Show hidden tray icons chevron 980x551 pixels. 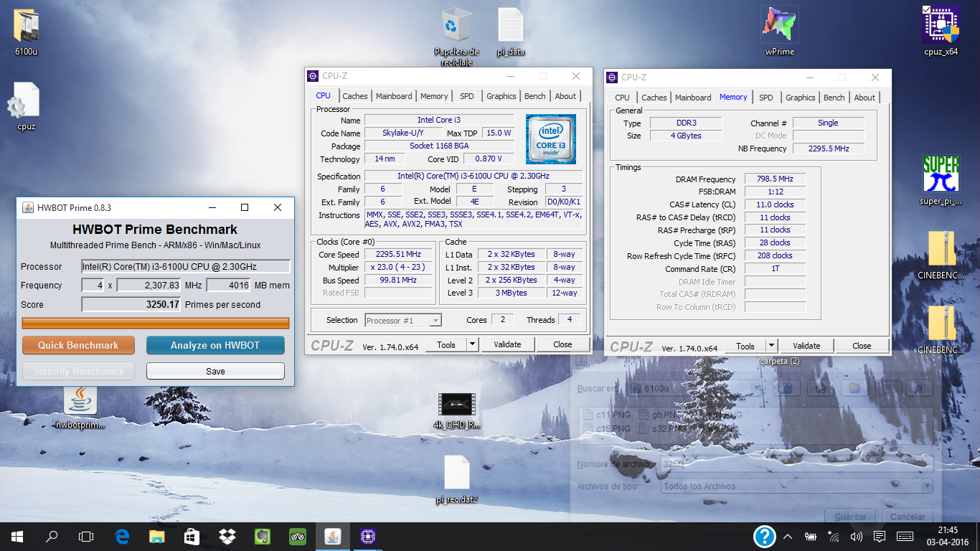coord(788,536)
